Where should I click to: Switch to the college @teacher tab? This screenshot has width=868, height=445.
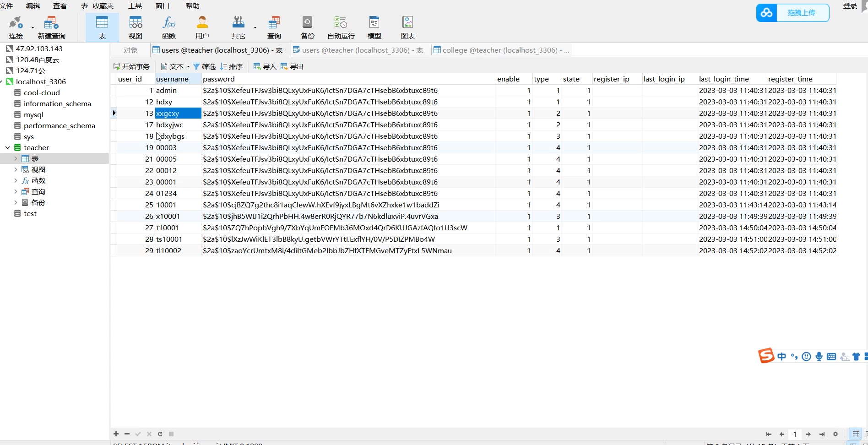coord(501,50)
